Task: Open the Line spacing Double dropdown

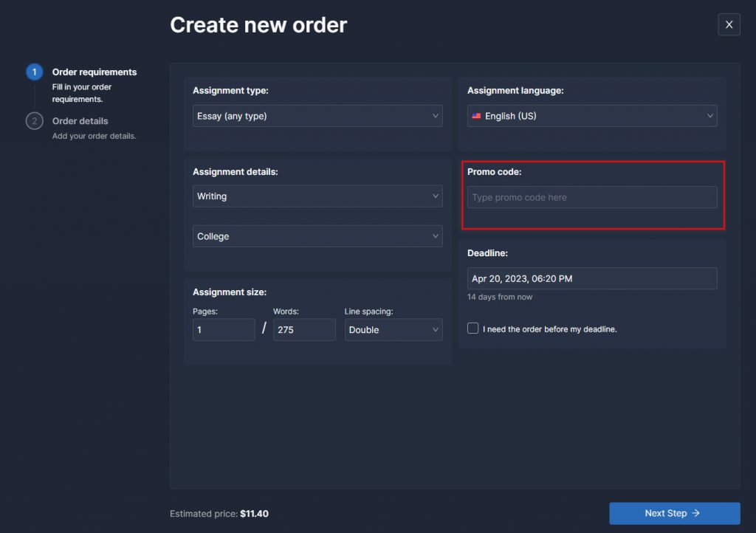Action: (x=394, y=330)
